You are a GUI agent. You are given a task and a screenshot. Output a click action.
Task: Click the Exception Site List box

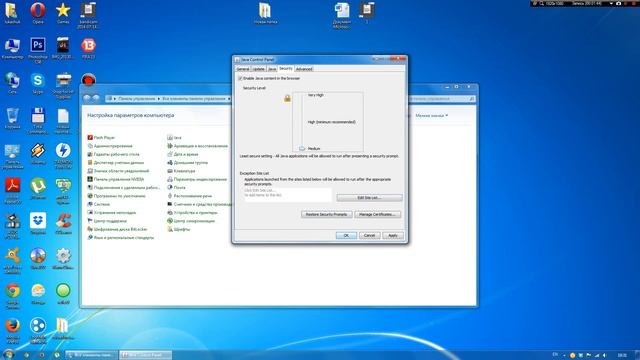(x=287, y=194)
